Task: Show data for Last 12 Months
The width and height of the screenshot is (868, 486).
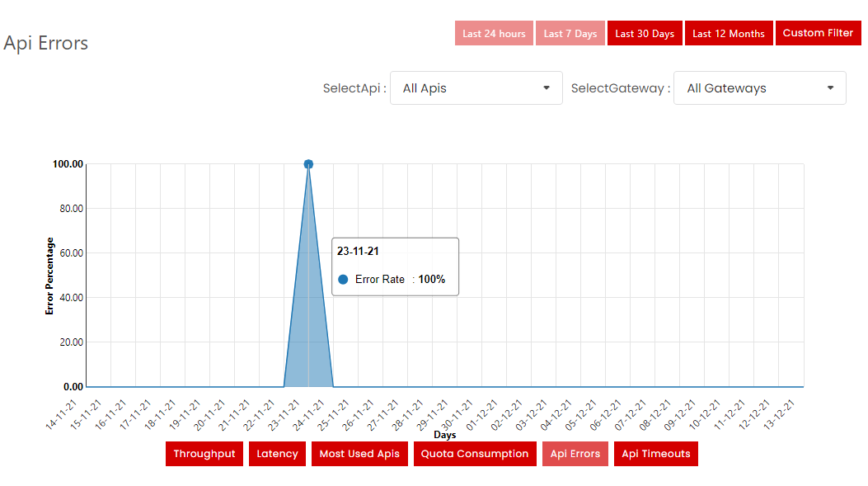Action: [729, 34]
